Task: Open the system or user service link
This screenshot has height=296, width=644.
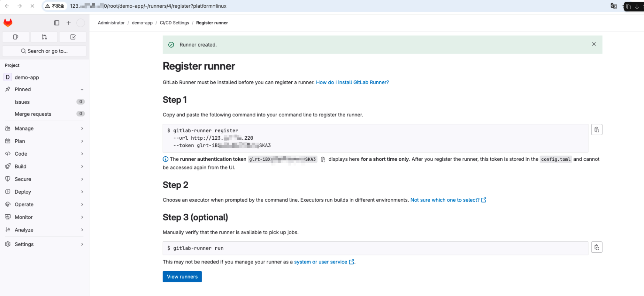Action: pos(324,262)
